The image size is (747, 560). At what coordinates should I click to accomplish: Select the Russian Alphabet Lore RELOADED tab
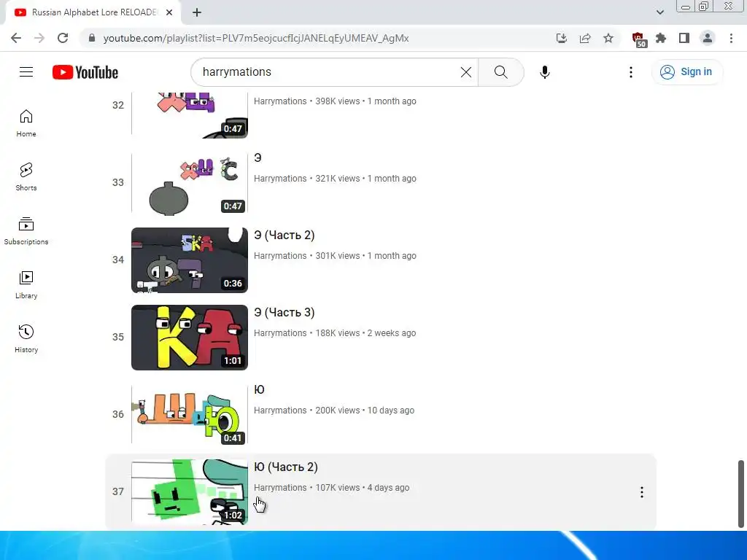point(93,12)
